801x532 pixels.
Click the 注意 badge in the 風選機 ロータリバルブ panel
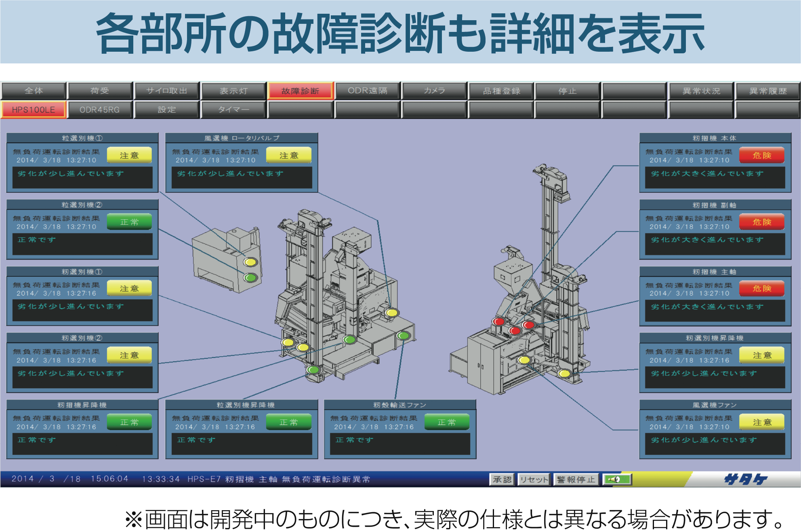pyautogui.click(x=288, y=155)
